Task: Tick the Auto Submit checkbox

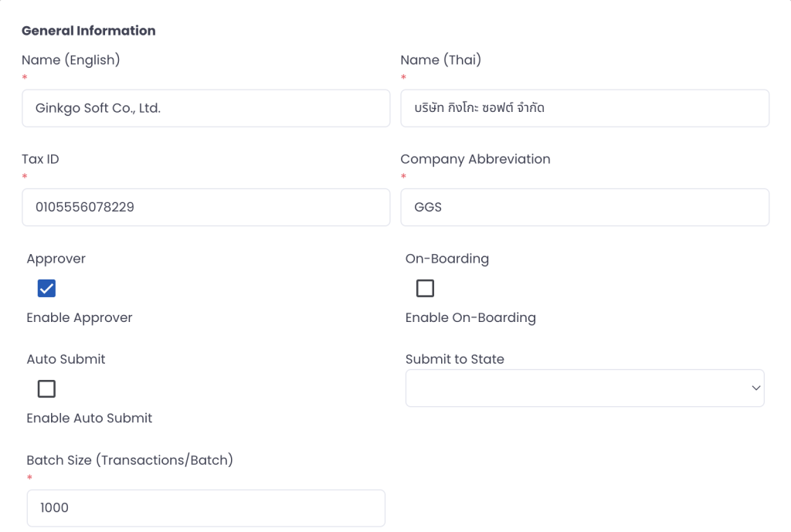Action: pyautogui.click(x=46, y=389)
